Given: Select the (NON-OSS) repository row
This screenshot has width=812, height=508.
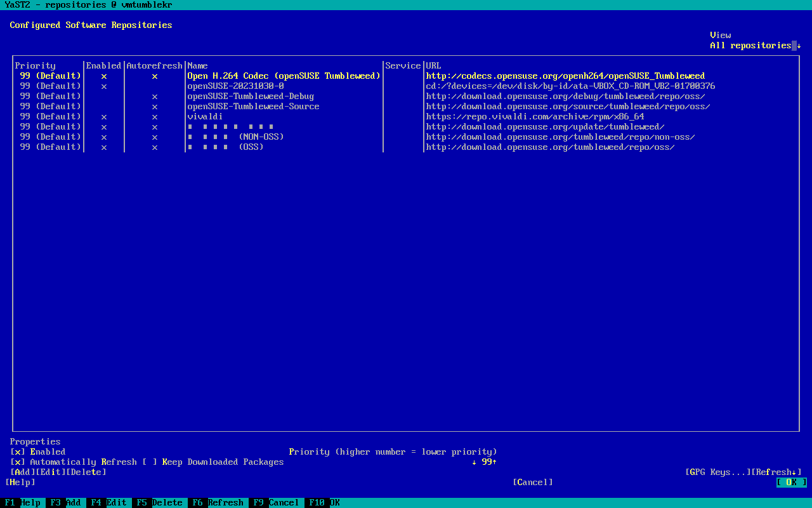Looking at the screenshot, I should pyautogui.click(x=406, y=137).
